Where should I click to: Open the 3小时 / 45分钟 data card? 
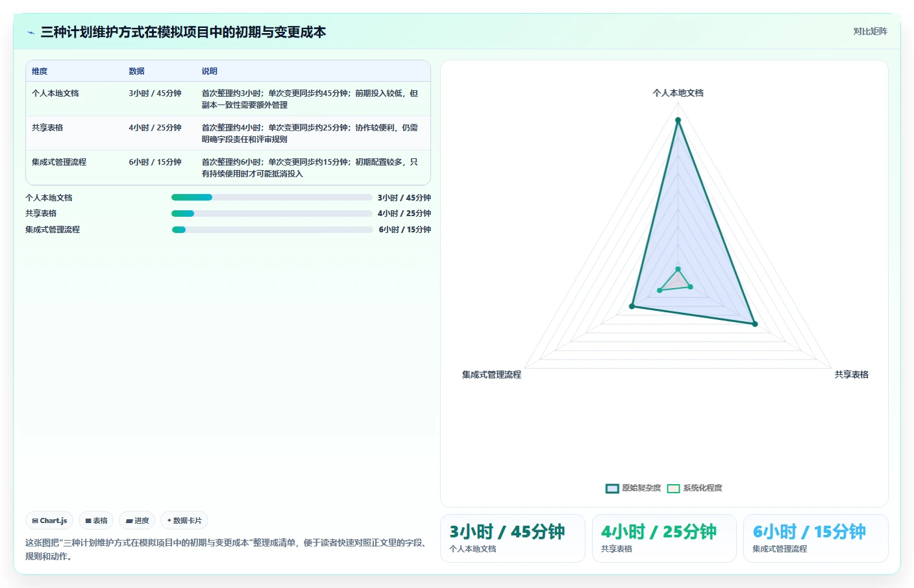[513, 538]
